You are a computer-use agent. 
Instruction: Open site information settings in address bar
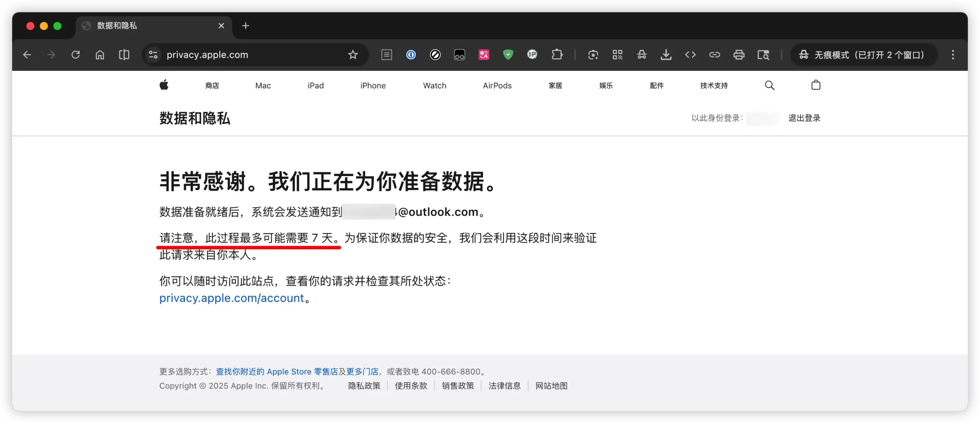point(153,55)
